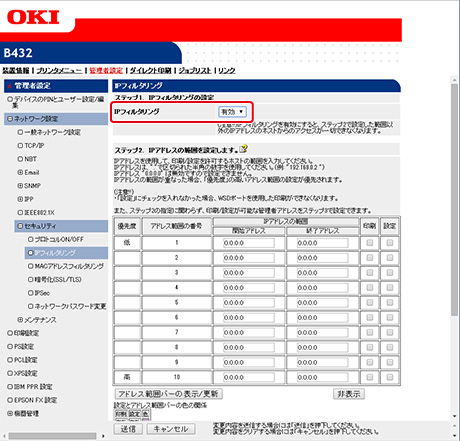Click the OKI logo
This screenshot has height=441, width=460.
point(33,17)
